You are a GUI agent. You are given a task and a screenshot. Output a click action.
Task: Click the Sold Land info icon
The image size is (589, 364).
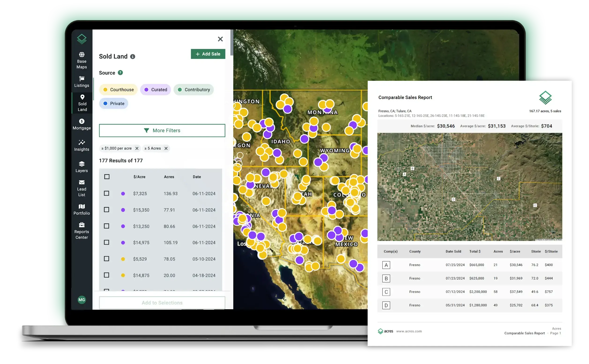coord(133,57)
